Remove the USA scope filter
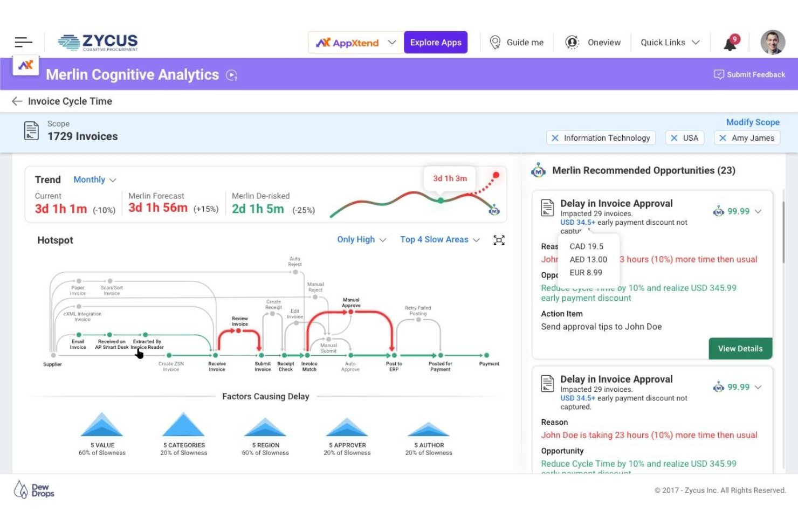Viewport: 798px width, 532px height. coord(674,138)
